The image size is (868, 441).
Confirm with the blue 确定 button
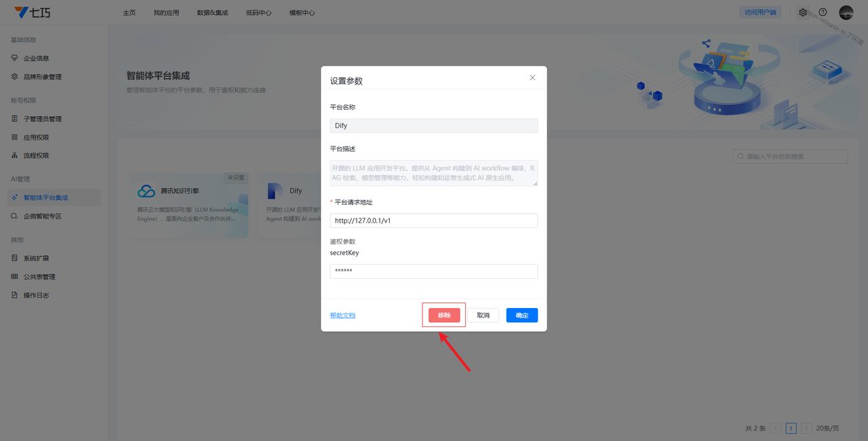[521, 315]
